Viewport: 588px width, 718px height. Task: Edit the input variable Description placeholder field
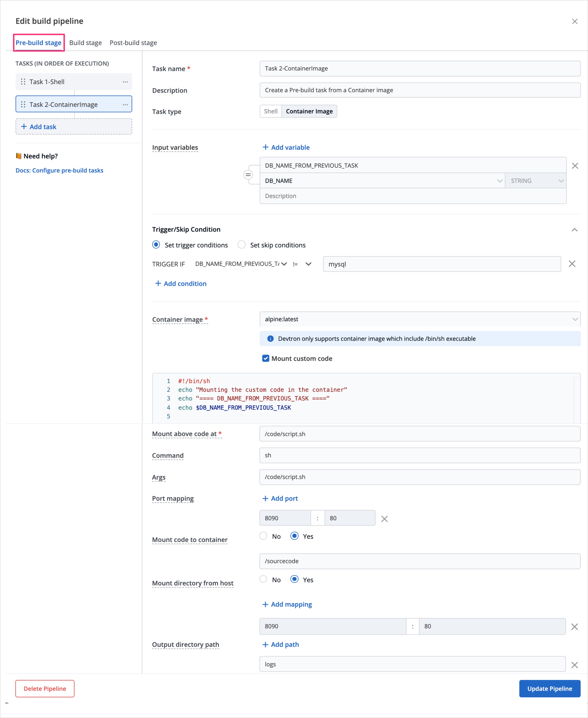point(413,196)
